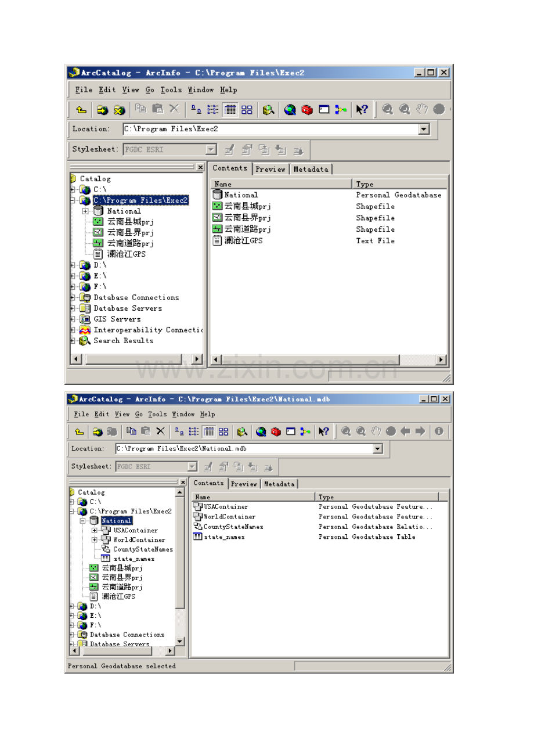Image resolution: width=534 pixels, height=756 pixels.
Task: Open ArcToolbox in National.mdb window toolbar
Action: coord(276,431)
